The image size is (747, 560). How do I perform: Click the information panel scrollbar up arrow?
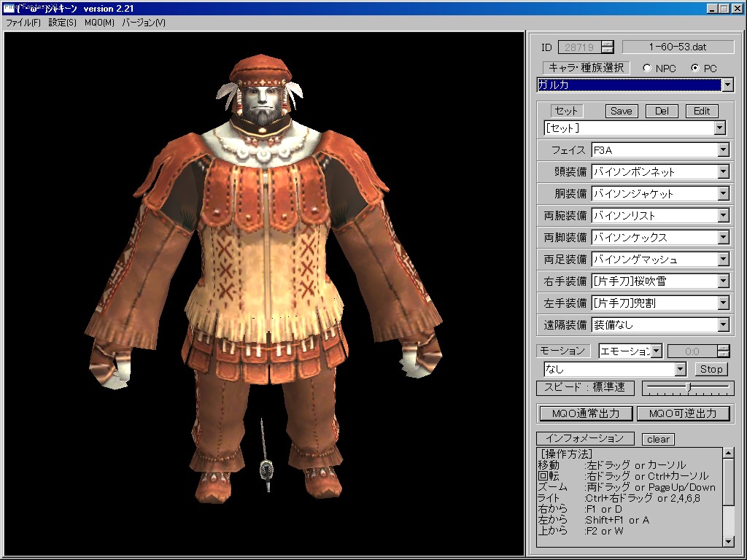(729, 453)
